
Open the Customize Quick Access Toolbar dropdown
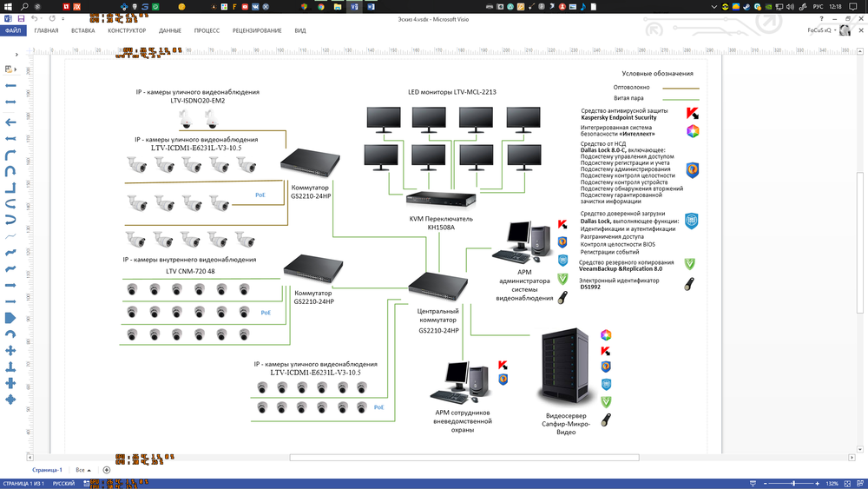point(63,19)
